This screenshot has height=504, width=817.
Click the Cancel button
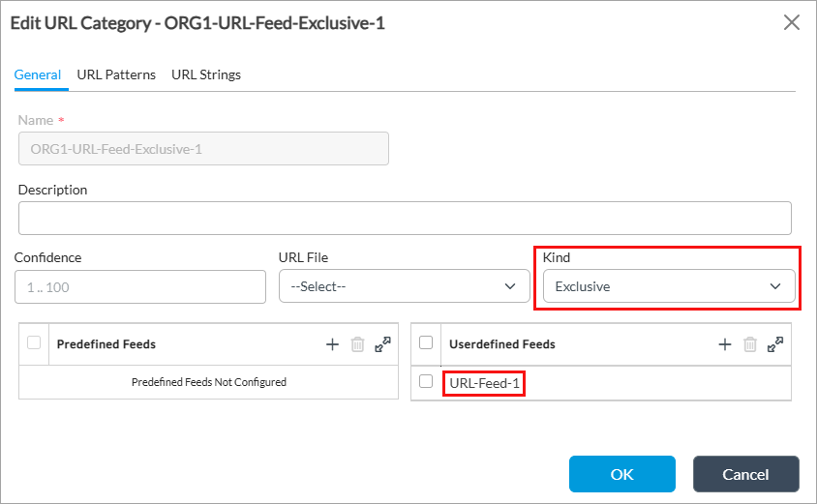[745, 474]
